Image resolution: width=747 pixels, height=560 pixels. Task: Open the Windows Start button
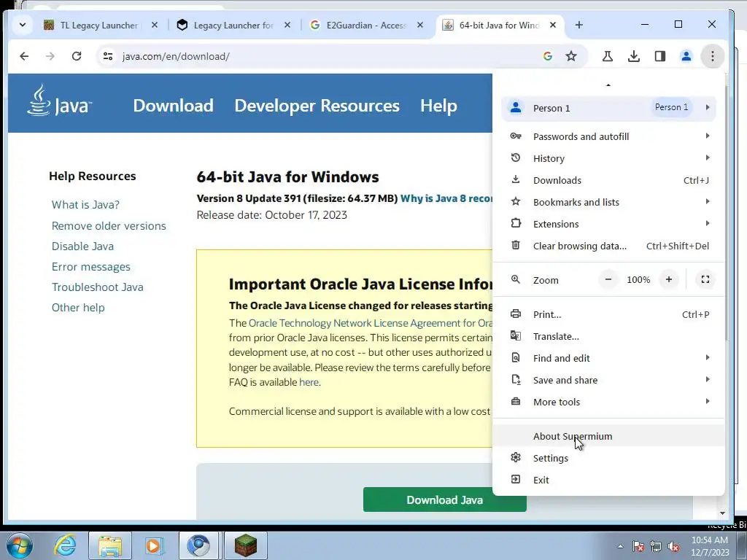pyautogui.click(x=19, y=545)
